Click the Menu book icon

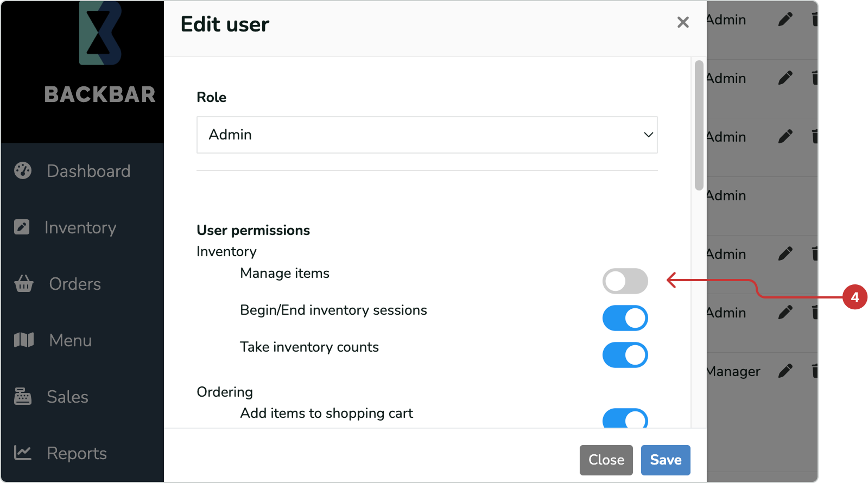[x=24, y=340]
